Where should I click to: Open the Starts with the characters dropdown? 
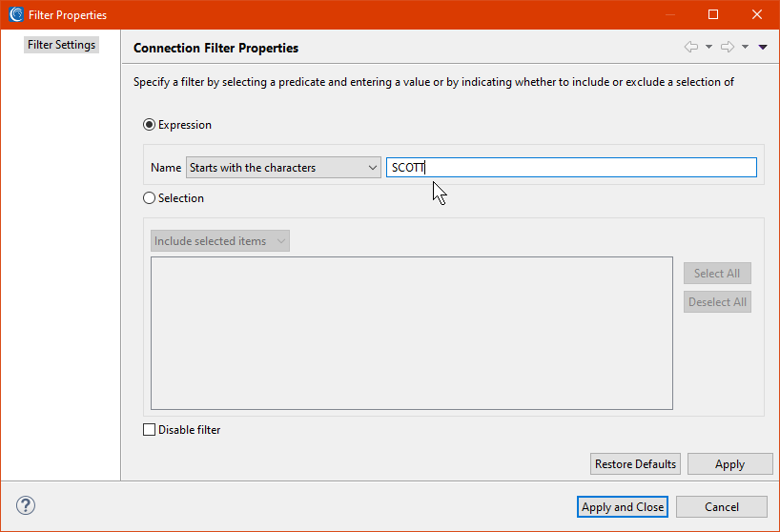click(x=283, y=168)
